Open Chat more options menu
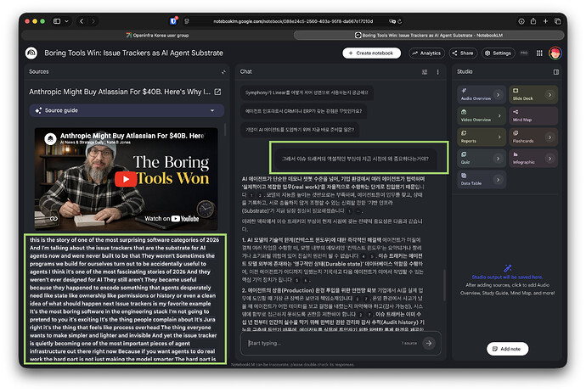 (437, 71)
